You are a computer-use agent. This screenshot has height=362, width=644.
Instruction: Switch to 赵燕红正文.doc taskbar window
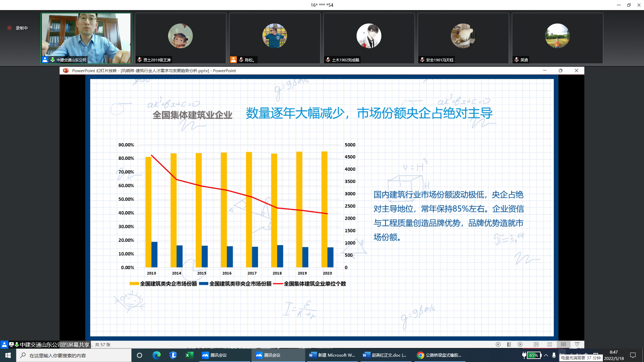tap(385, 355)
